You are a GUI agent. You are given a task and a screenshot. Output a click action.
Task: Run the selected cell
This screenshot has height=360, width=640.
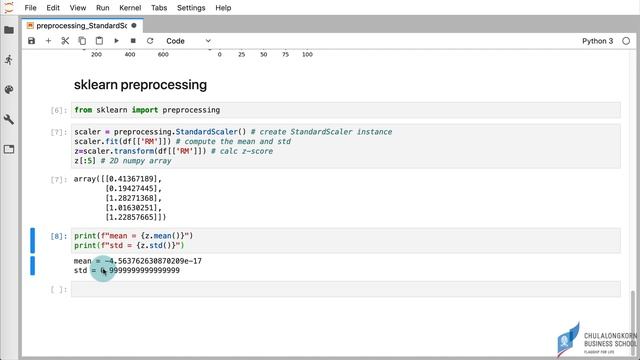(116, 41)
